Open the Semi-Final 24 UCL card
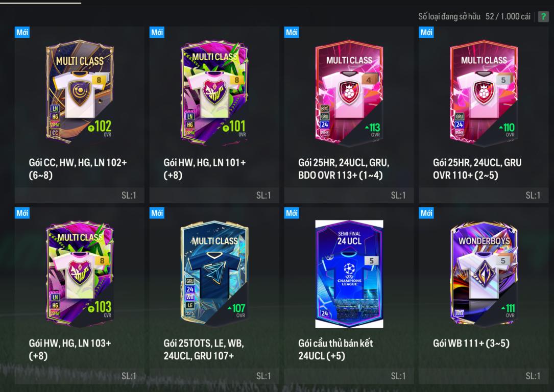 point(349,274)
